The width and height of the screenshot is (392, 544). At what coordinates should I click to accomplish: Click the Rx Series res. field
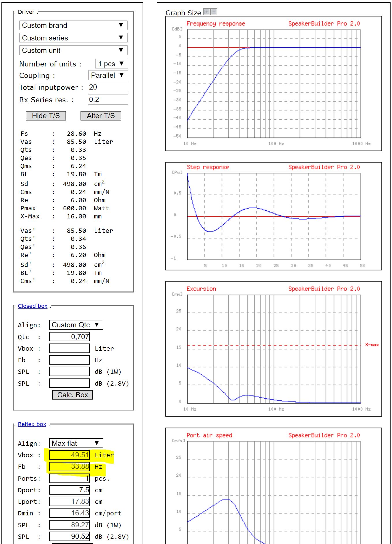pos(108,100)
